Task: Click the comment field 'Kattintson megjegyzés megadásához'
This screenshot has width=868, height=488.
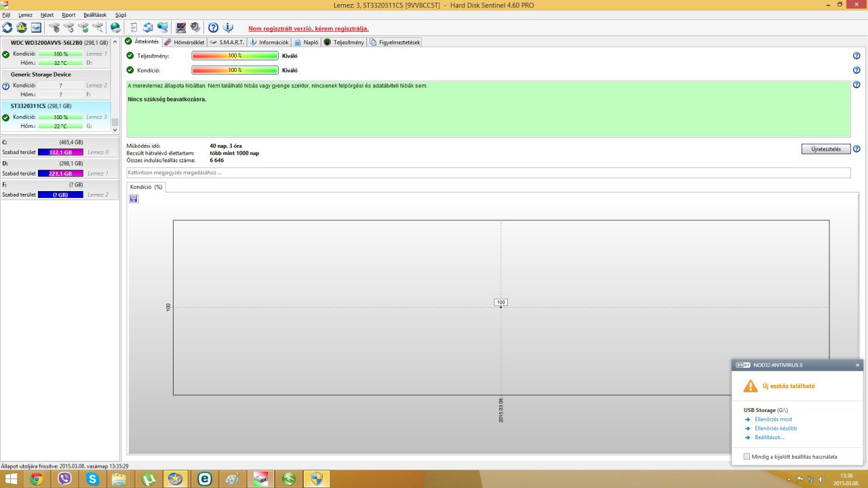Action: coord(488,173)
